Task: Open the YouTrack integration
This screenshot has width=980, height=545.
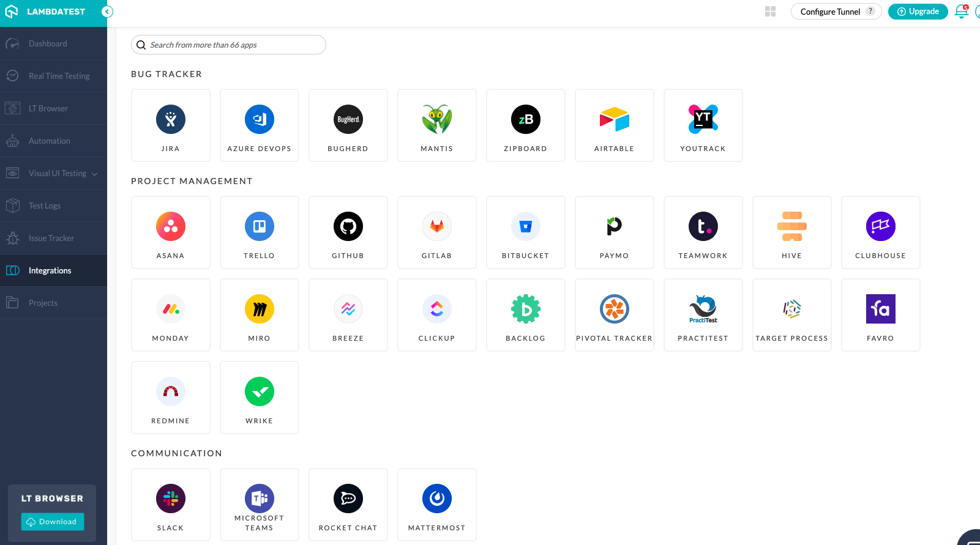Action: point(703,125)
